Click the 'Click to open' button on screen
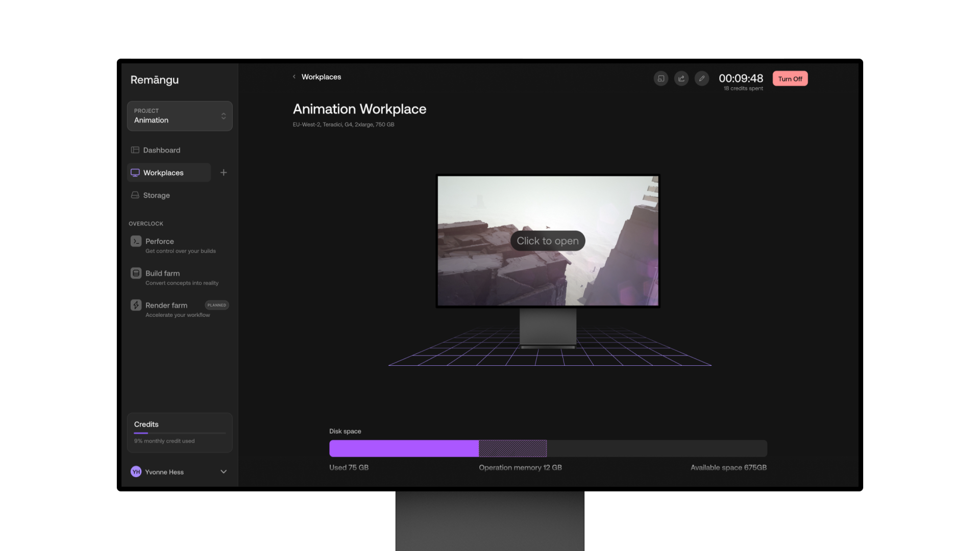 [547, 240]
